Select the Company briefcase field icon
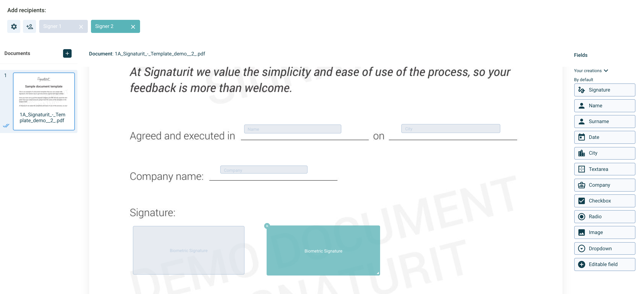644x294 pixels. coord(581,185)
